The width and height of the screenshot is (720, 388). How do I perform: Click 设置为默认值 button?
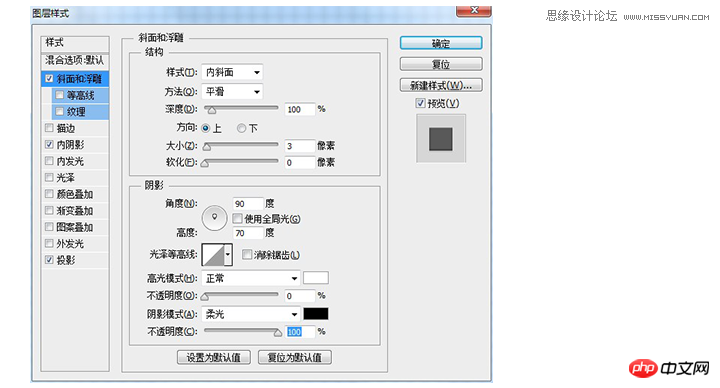[x=214, y=357]
